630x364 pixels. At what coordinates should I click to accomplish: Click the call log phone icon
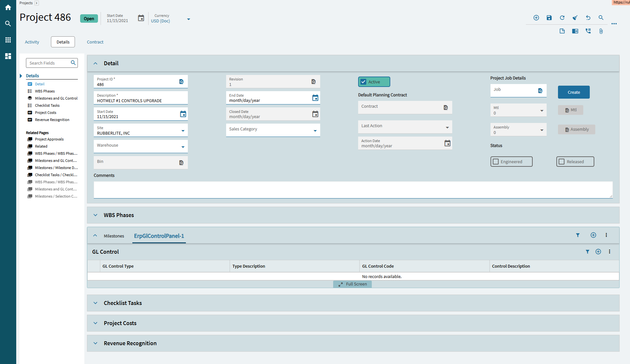(x=588, y=31)
